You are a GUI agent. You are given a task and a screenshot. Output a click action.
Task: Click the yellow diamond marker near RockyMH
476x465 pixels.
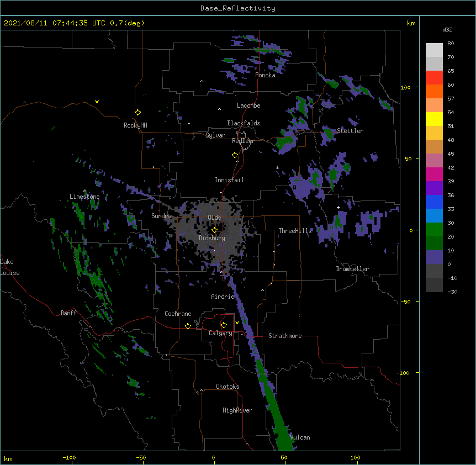138,113
